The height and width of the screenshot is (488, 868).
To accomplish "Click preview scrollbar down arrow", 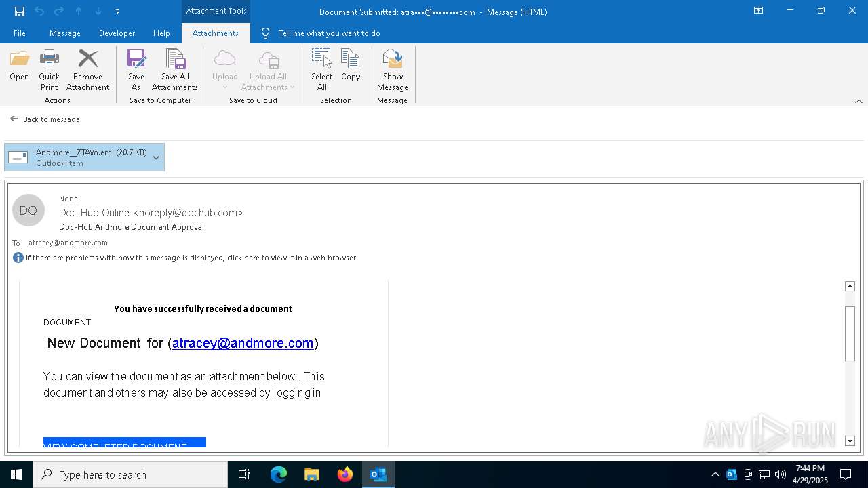I will coord(850,441).
